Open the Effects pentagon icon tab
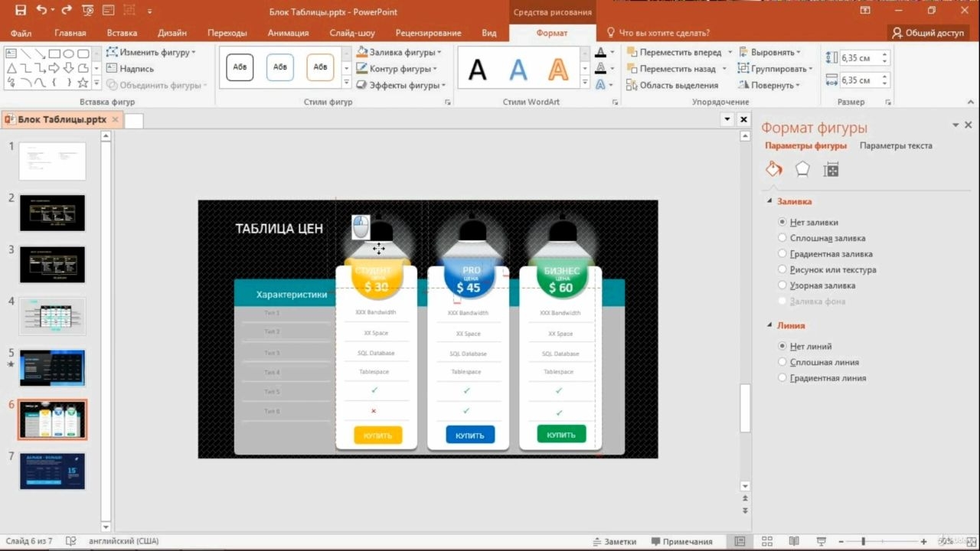Viewport: 980px width, 551px height. [802, 169]
